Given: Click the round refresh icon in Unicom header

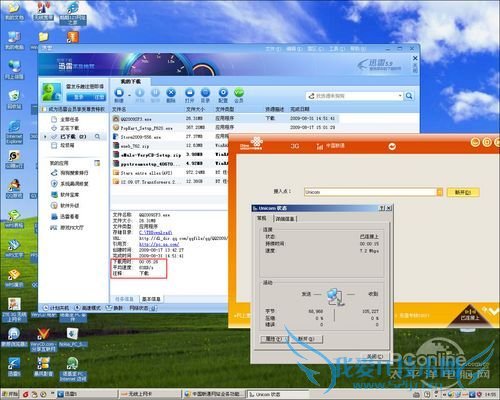Looking at the screenshot, I should pos(392,146).
